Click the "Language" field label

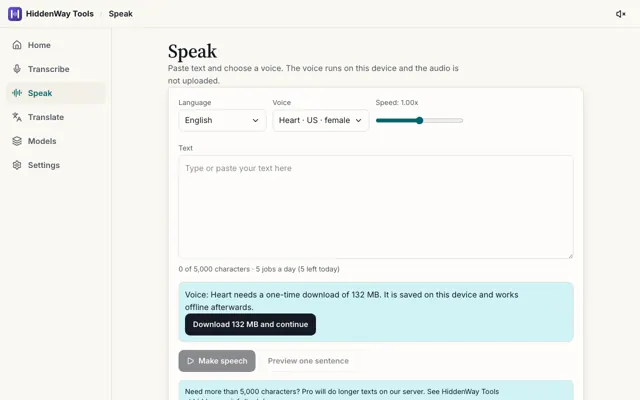pyautogui.click(x=195, y=102)
